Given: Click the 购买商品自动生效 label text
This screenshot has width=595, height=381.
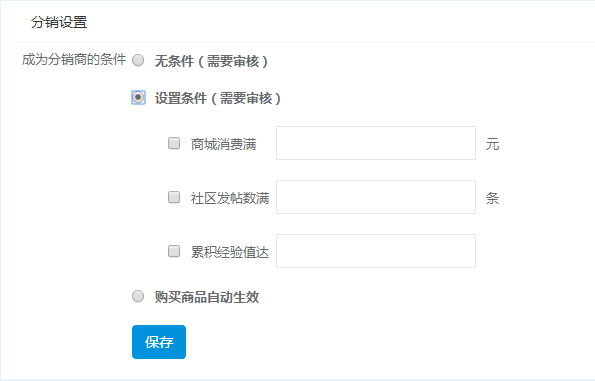Looking at the screenshot, I should 207,297.
